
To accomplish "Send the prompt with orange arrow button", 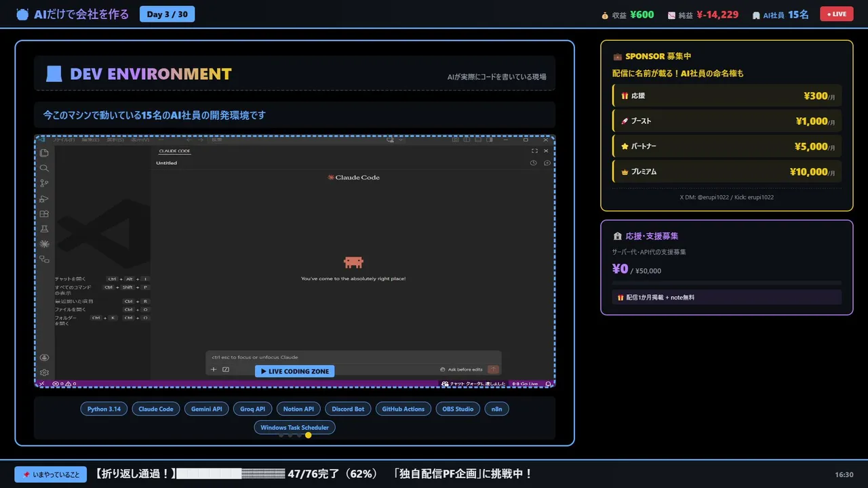I will point(493,369).
